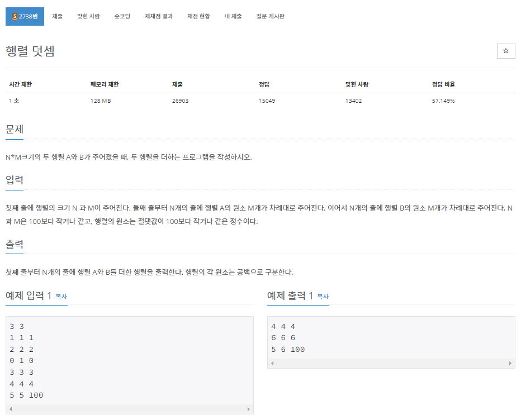Click the sample output line "6 6 6"
Image resolution: width=521 pixels, height=420 pixels.
(x=283, y=338)
